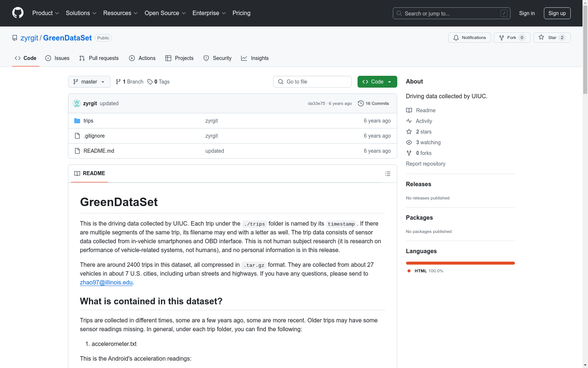
Task: Expand the green Code dropdown
Action: pos(377,82)
